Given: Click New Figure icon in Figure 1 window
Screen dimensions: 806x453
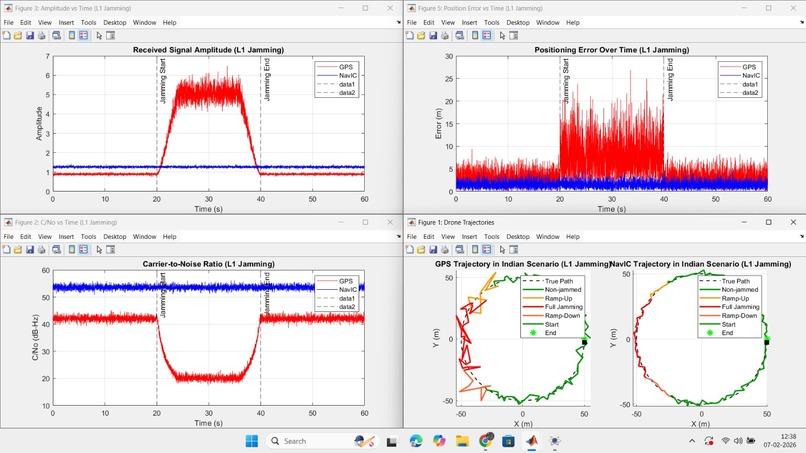Looking at the screenshot, I should [410, 249].
